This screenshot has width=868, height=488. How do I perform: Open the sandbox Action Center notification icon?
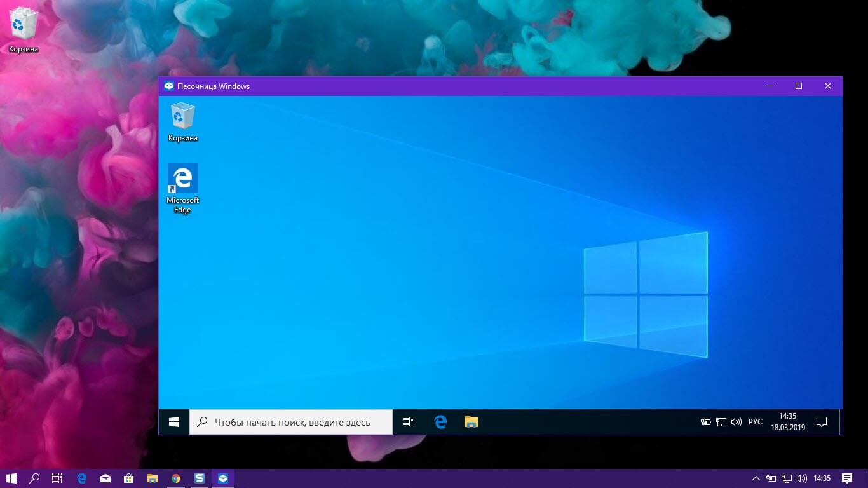pos(821,421)
